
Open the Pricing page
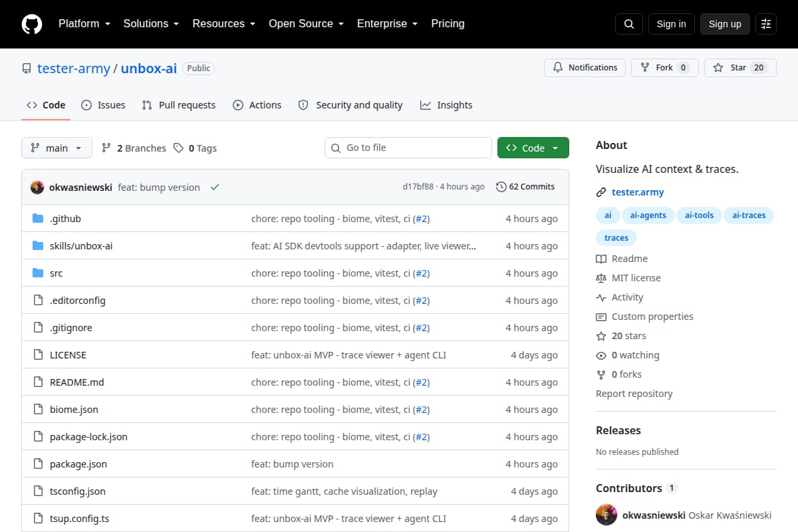[x=448, y=24]
